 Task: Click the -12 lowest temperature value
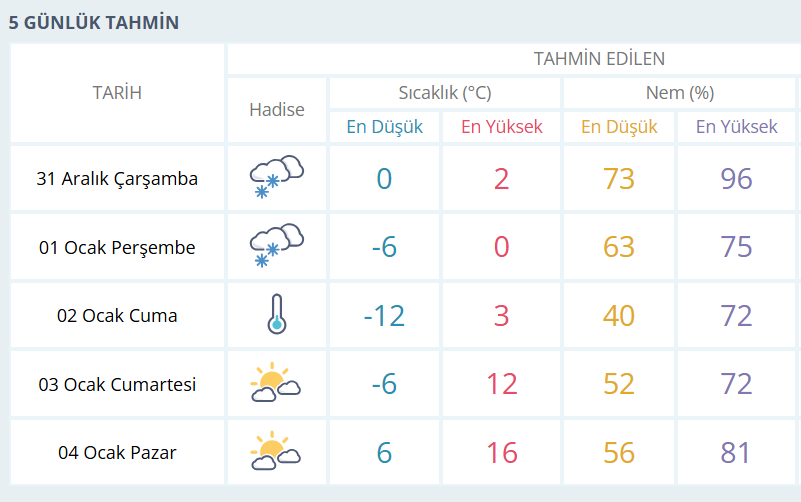384,316
